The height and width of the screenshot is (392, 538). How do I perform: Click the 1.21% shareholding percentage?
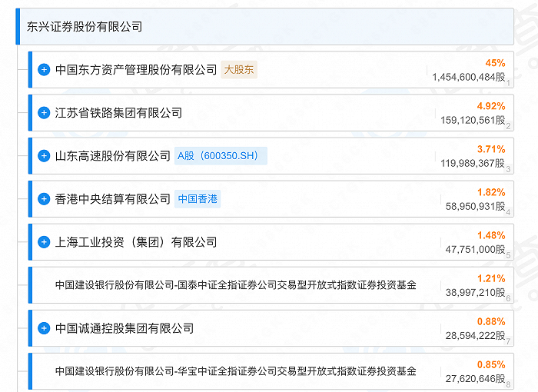pyautogui.click(x=491, y=278)
